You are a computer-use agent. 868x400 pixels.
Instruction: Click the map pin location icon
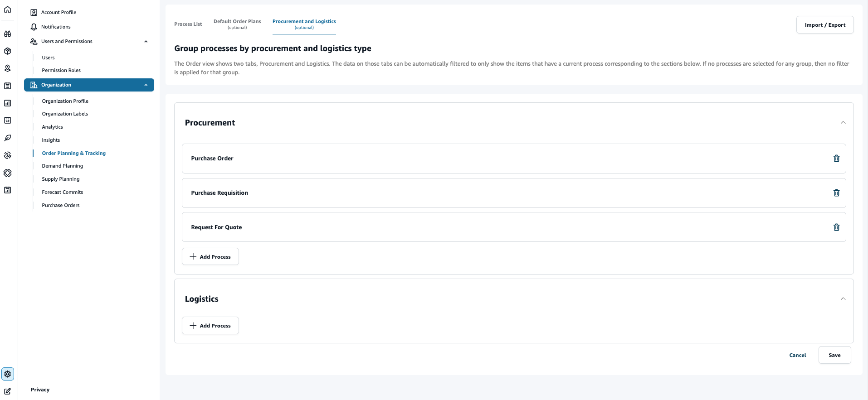pyautogui.click(x=8, y=68)
